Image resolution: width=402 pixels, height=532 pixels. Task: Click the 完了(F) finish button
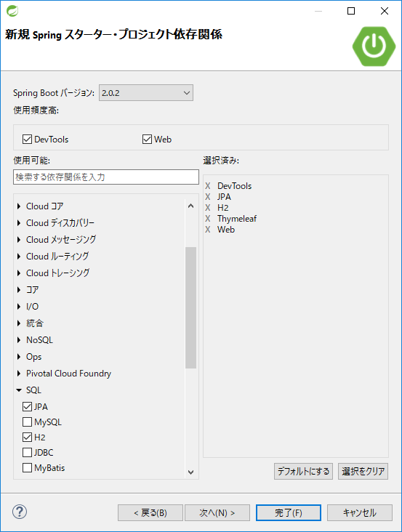point(289,512)
